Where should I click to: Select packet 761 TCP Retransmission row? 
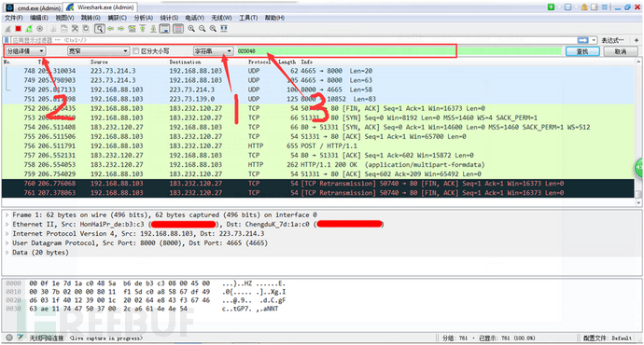tap(318, 193)
